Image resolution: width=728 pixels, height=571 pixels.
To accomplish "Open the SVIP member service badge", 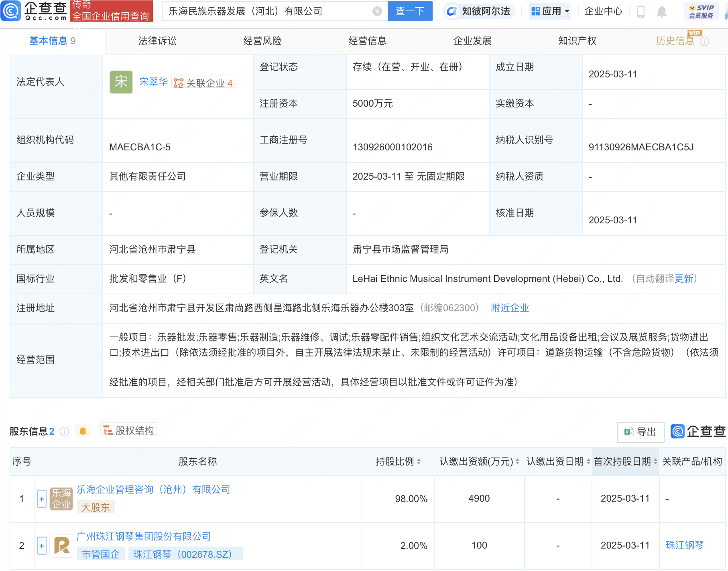I will [701, 11].
